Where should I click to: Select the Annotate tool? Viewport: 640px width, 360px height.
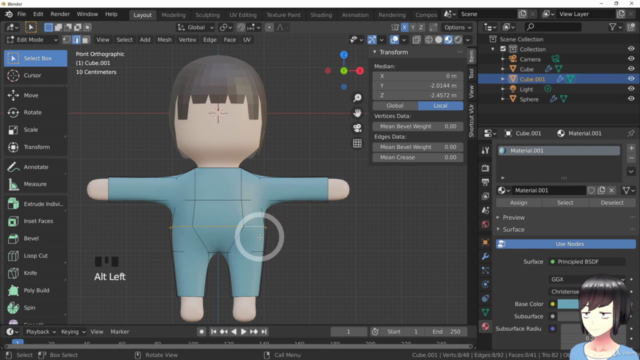pyautogui.click(x=36, y=167)
